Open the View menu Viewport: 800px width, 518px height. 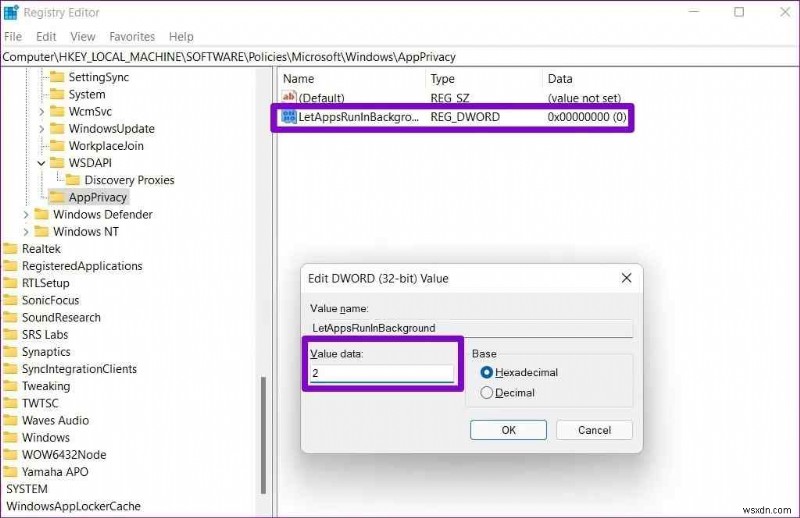tap(83, 37)
